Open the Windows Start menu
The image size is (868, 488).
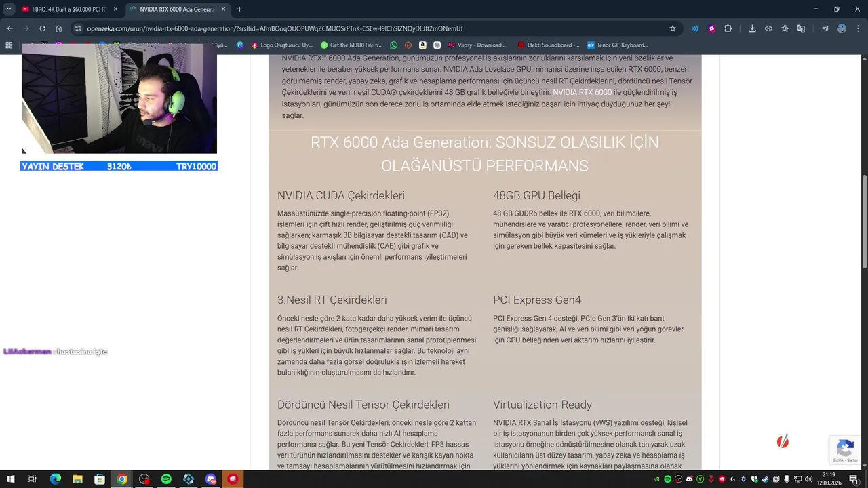pos(10,479)
